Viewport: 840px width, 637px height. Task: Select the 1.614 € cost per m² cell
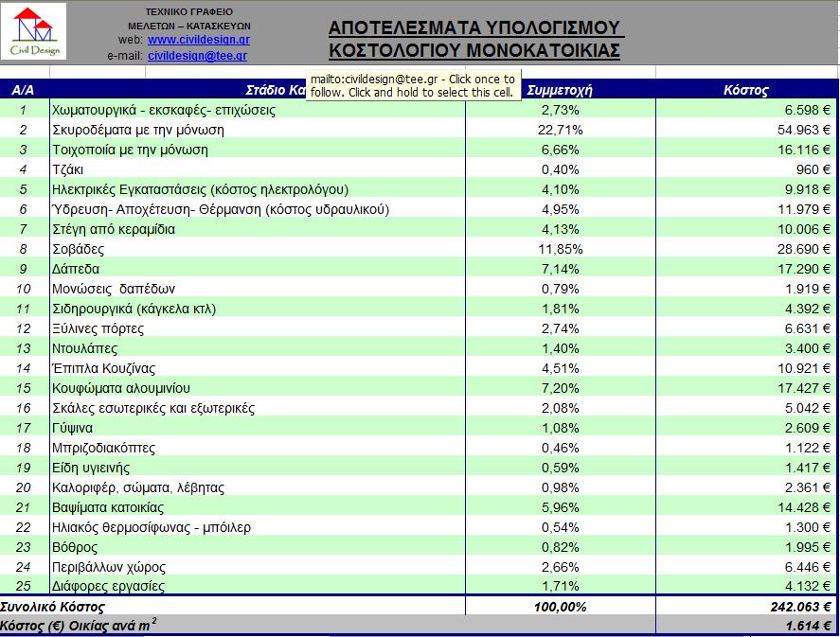click(x=747, y=626)
